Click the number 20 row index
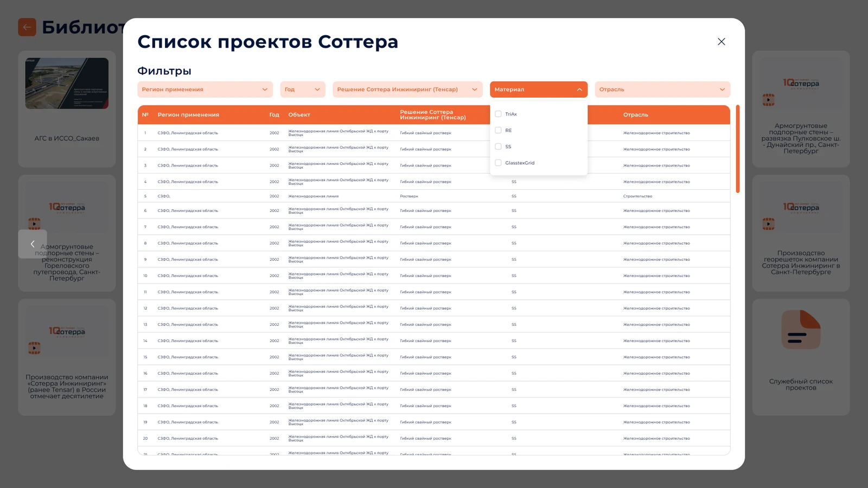 coord(145,439)
